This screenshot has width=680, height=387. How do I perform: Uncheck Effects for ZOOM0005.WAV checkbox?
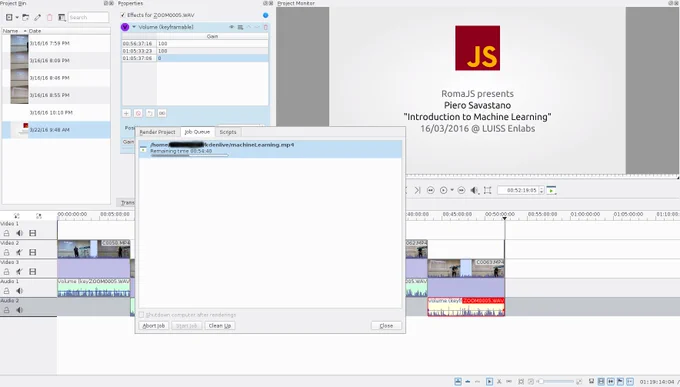(x=123, y=15)
